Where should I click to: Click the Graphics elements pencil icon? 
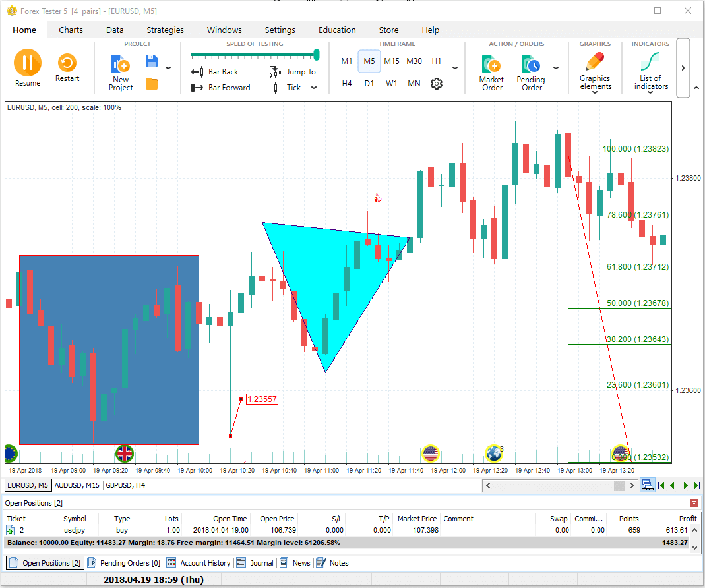tap(594, 63)
